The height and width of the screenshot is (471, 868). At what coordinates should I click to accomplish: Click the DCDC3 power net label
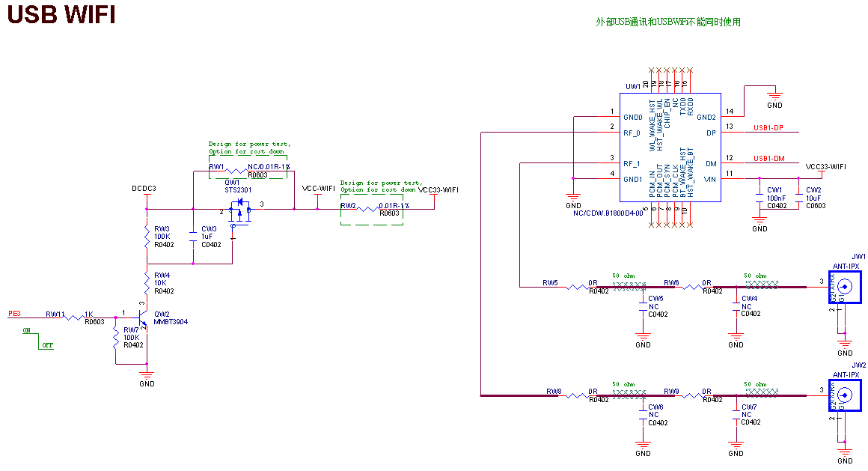tap(144, 188)
